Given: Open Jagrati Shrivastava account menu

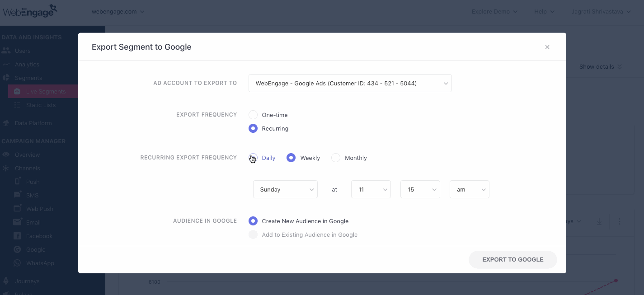Looking at the screenshot, I should click(601, 11).
